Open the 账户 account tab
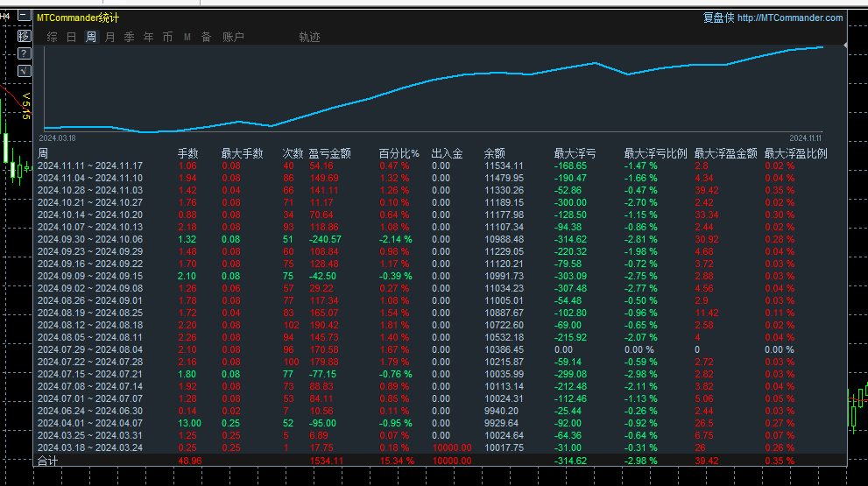868x486 pixels. point(233,37)
